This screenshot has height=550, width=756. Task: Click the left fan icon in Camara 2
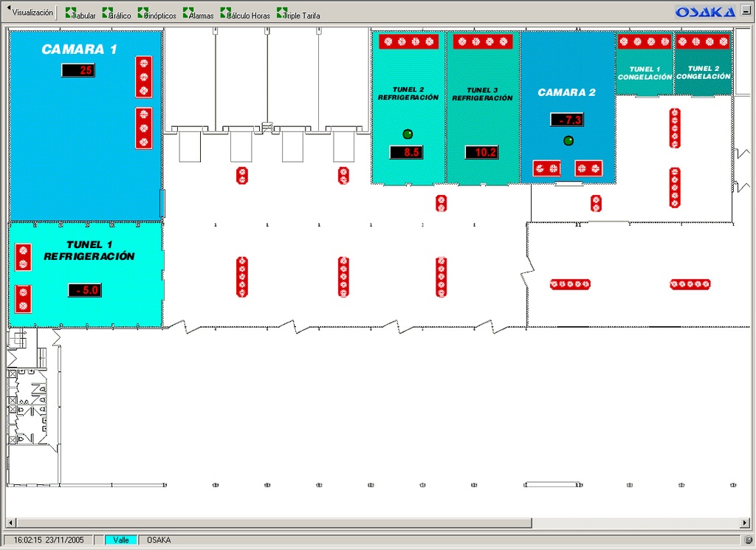pos(546,168)
